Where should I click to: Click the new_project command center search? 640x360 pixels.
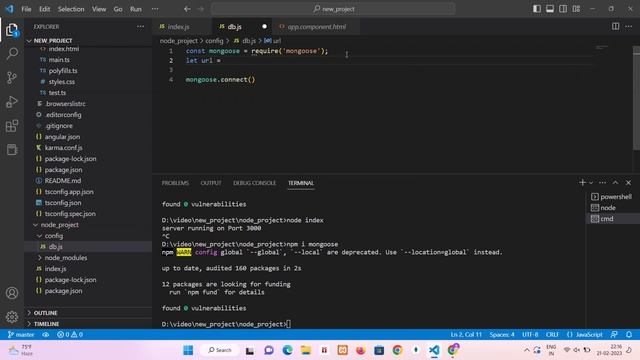point(333,9)
